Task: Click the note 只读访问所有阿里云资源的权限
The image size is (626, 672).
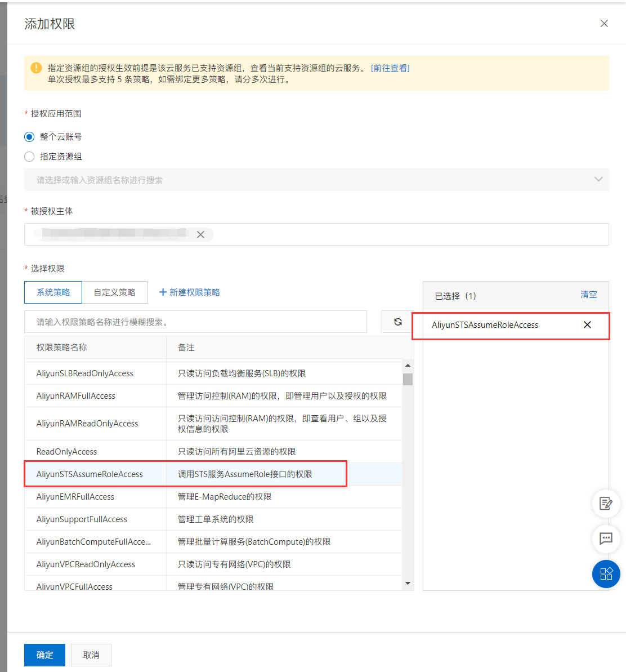Action: 237,452
